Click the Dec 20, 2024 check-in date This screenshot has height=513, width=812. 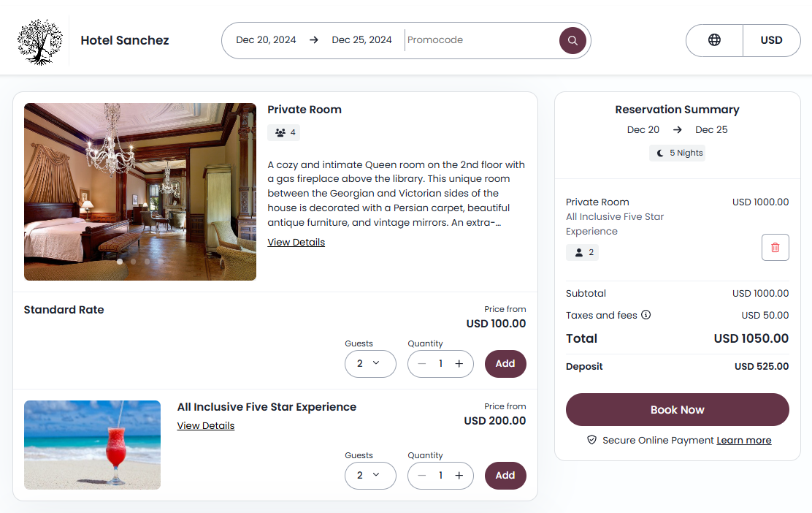pos(266,40)
